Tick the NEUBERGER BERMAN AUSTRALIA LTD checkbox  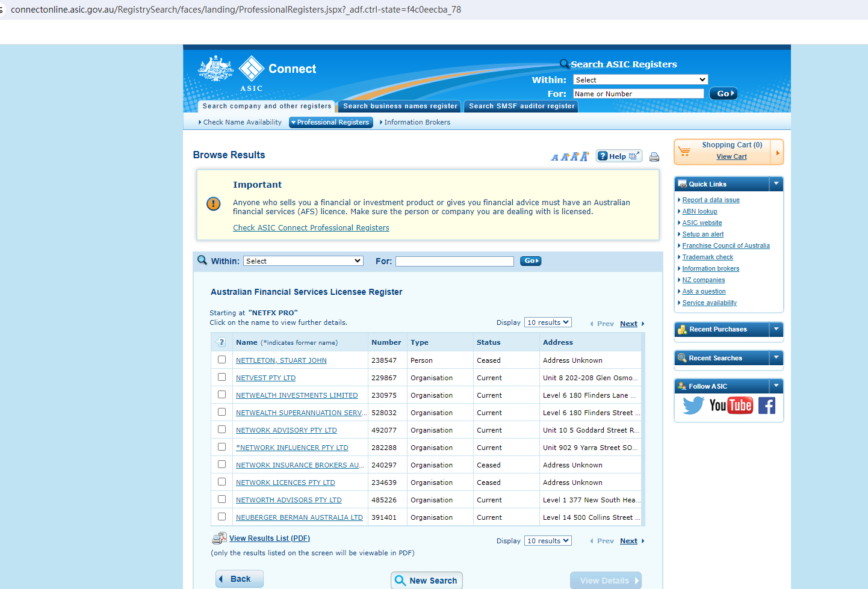(222, 517)
